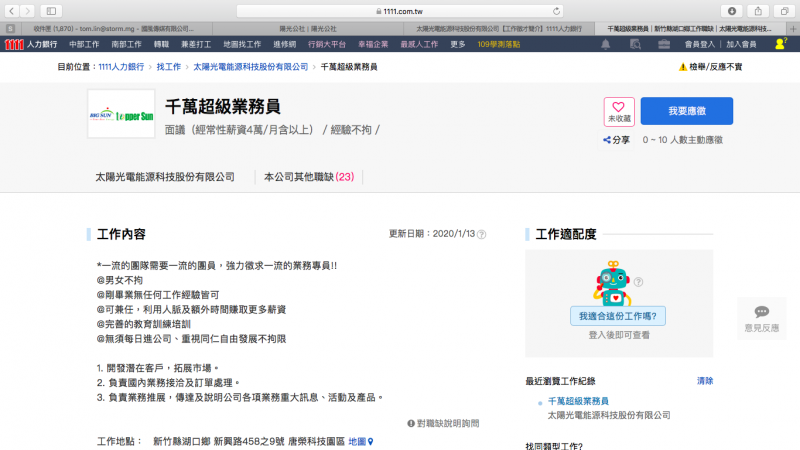Image resolution: width=800 pixels, height=450 pixels.
Task: Click the 檢舉/反應不實 warning report link
Action: pyautogui.click(x=710, y=67)
